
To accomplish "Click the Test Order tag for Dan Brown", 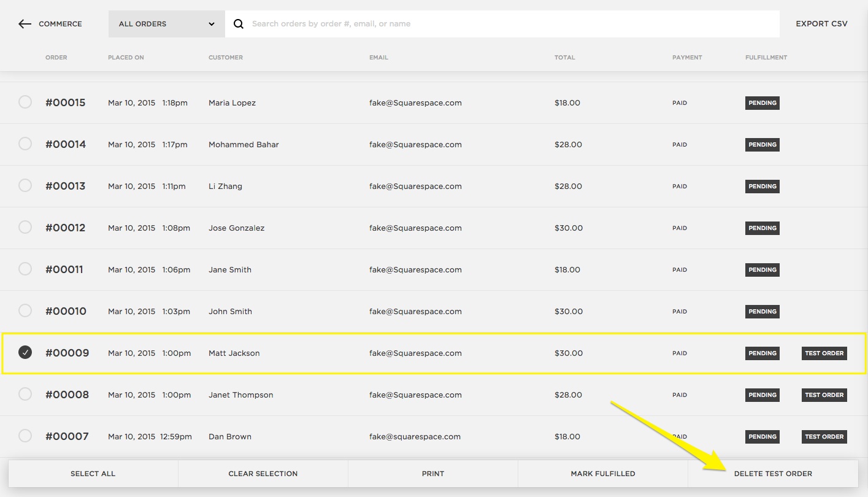I will (824, 437).
